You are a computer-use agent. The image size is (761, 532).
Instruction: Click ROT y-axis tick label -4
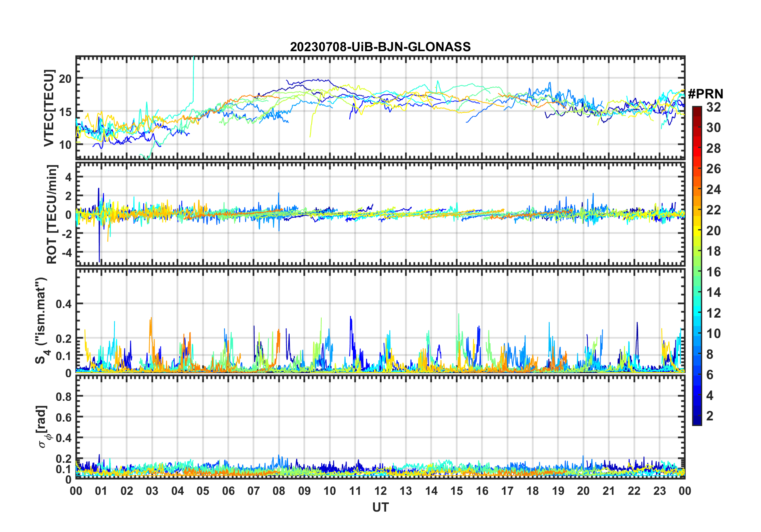coord(66,253)
